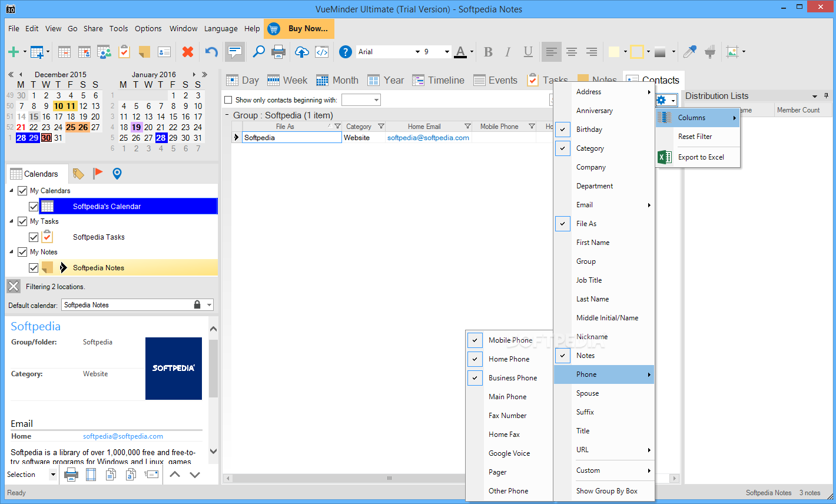
Task: Click the new task clipboard toolbar icon
Action: [124, 52]
